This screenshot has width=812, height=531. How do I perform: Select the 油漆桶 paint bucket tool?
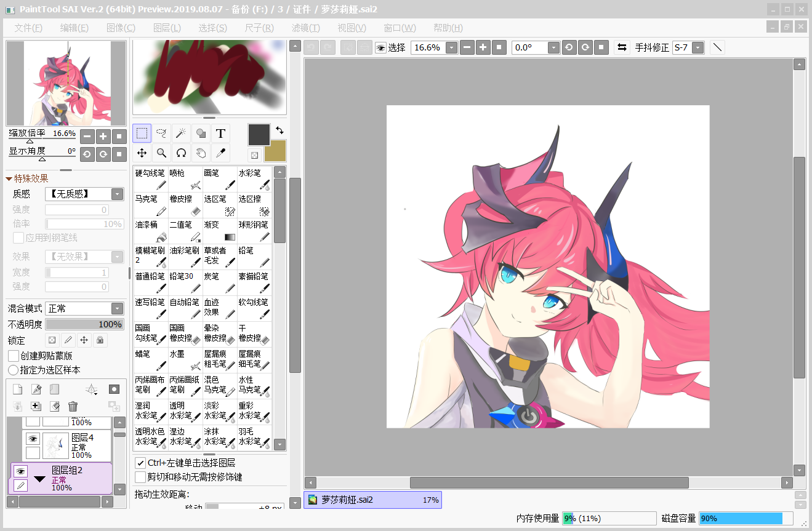151,231
